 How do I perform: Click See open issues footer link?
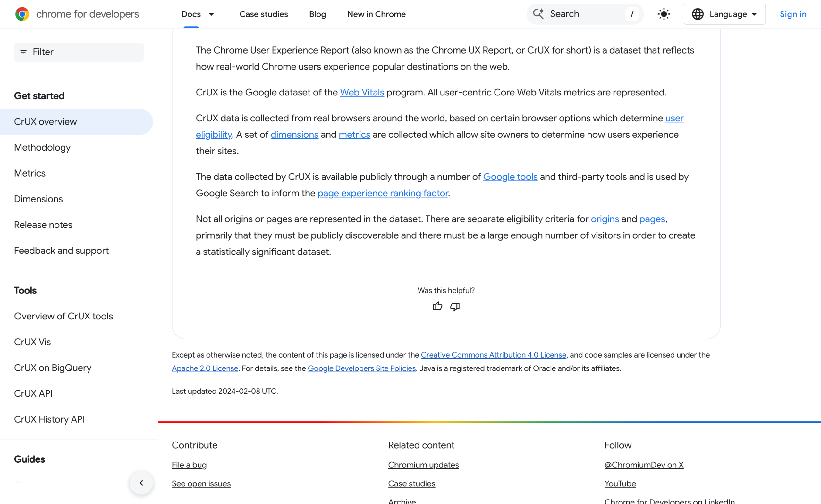(201, 483)
